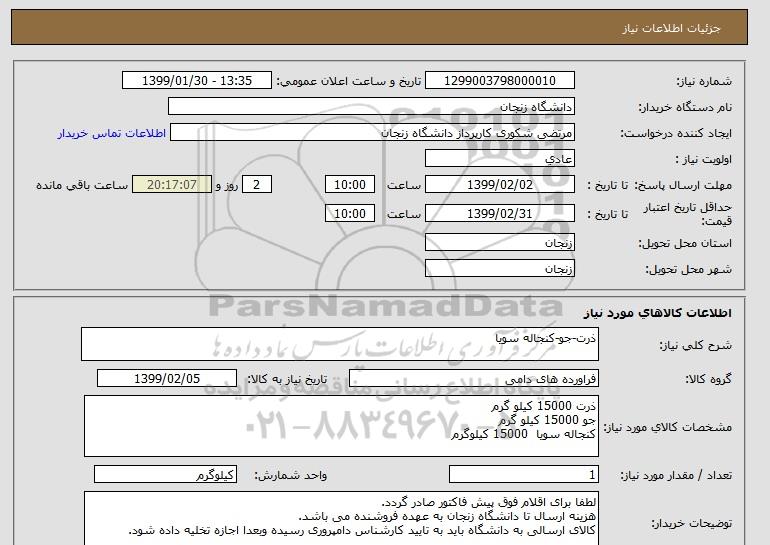Open buyer contact info link اطلاعات تماس خریدار
Image resolution: width=770 pixels, height=545 pixels.
pyautogui.click(x=111, y=133)
